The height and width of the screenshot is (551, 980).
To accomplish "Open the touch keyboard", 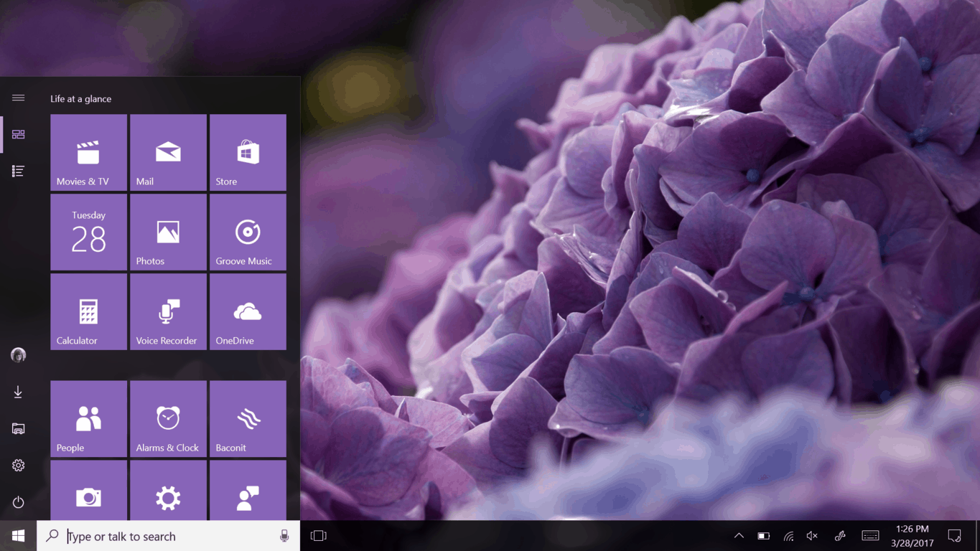I will 870,536.
